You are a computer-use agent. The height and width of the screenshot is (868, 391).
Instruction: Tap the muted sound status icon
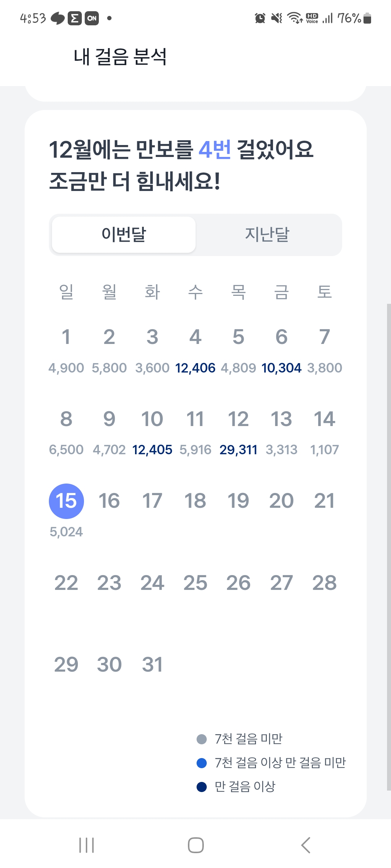(x=277, y=18)
